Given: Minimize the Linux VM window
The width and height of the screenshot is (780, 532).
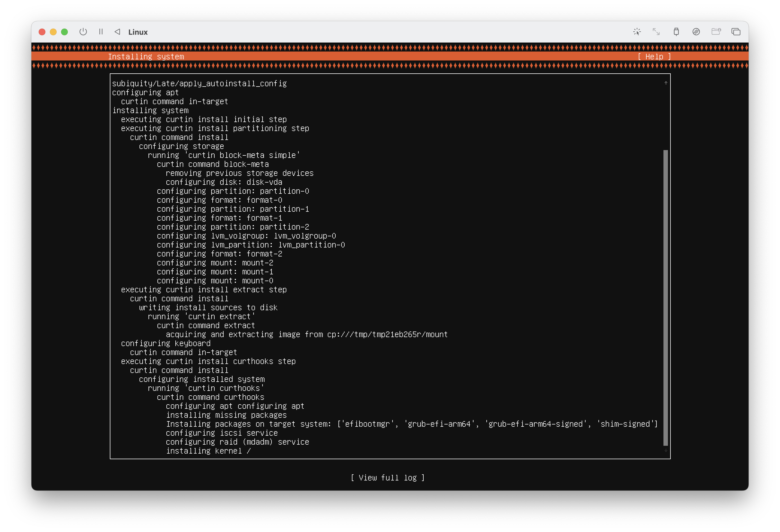Looking at the screenshot, I should click(53, 32).
